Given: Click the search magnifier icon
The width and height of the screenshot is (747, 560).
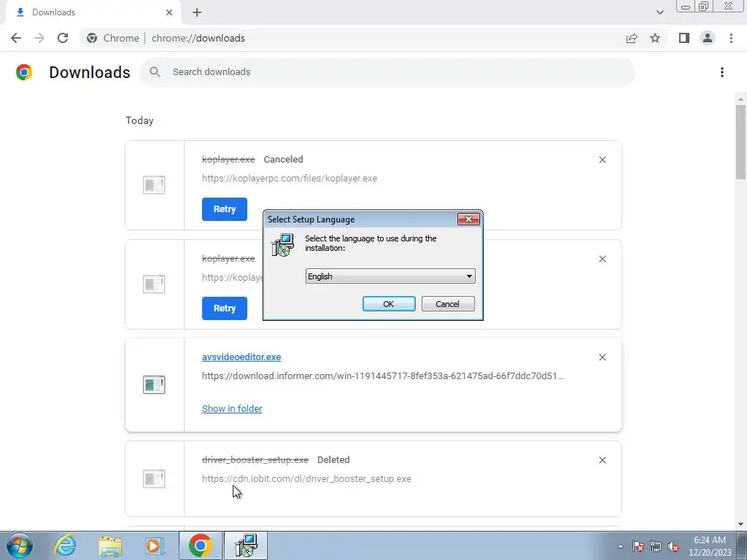Looking at the screenshot, I should 155,72.
